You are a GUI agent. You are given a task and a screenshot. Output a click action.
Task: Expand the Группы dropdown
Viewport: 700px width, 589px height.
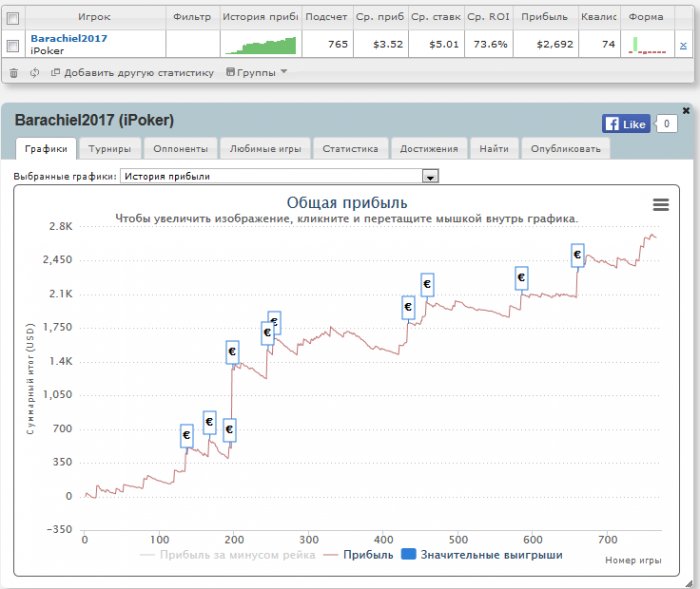[x=257, y=72]
